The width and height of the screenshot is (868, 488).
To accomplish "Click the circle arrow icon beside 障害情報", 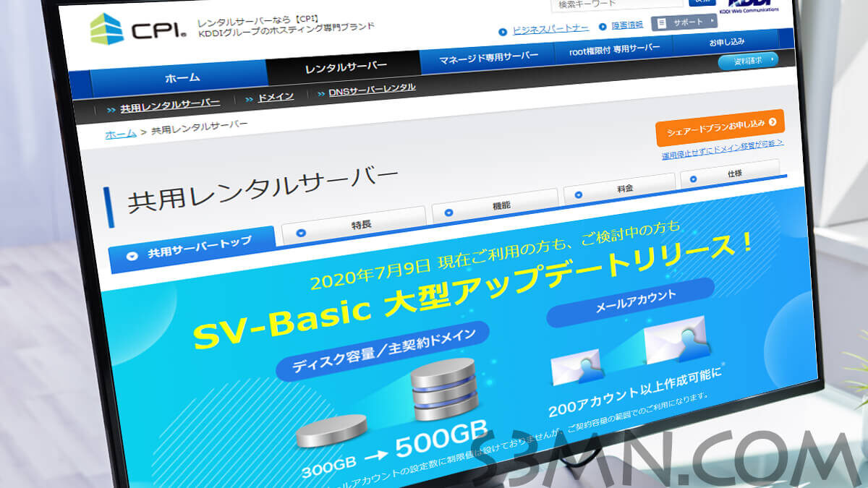I will (x=602, y=27).
